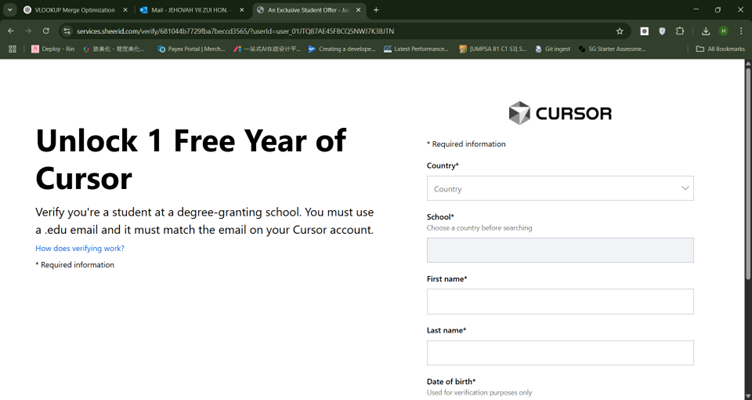Restore down the browser window
The width and height of the screenshot is (752, 400).
[x=718, y=10]
